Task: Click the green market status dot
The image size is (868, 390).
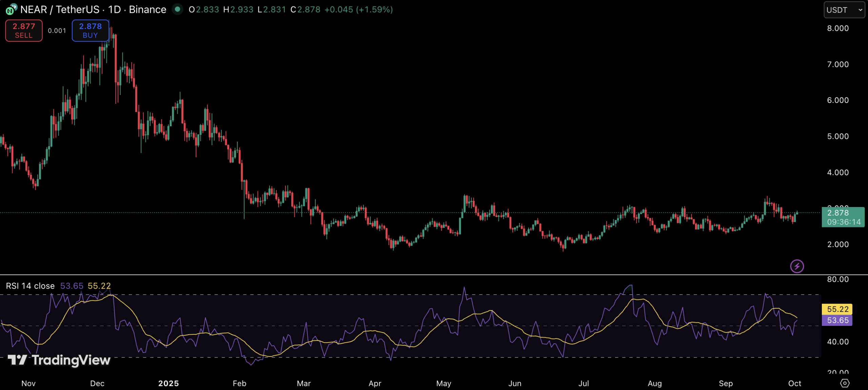Action: tap(177, 10)
